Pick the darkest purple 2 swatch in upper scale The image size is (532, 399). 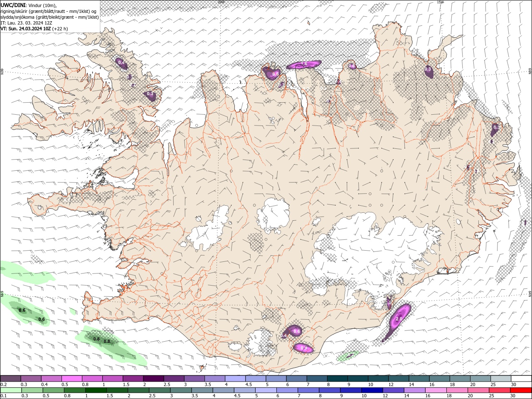[153, 379]
